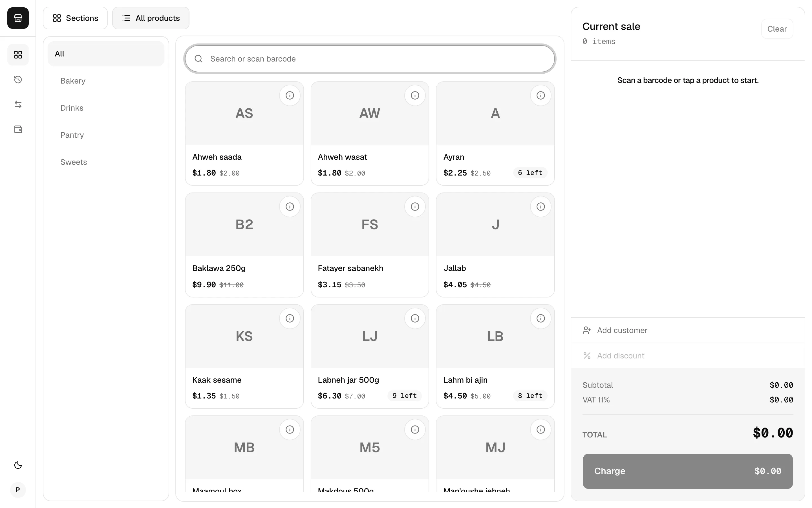This screenshot has height=508, width=812.
Task: Show info for Ahweh saada
Action: [290, 95]
